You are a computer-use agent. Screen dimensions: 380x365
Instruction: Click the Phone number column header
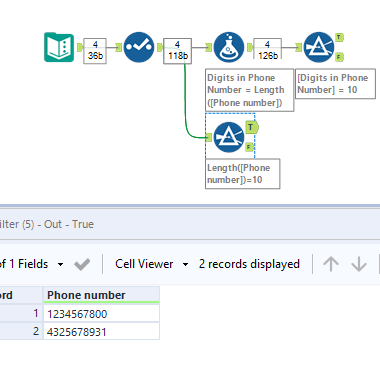[101, 295]
